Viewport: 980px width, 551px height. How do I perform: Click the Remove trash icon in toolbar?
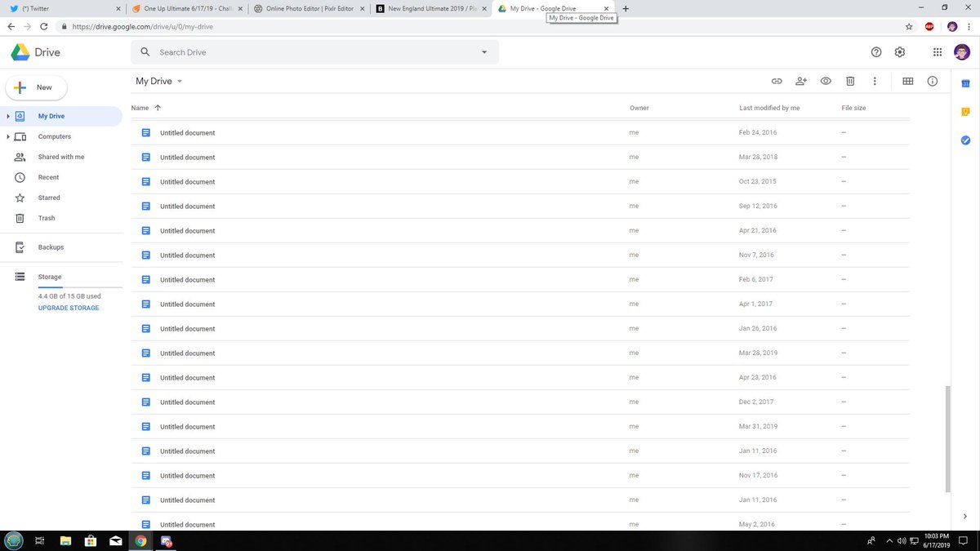(x=850, y=81)
